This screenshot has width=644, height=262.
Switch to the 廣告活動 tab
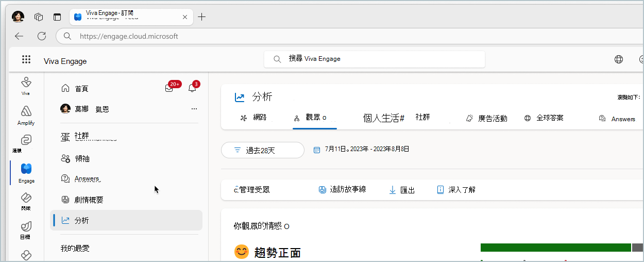pyautogui.click(x=486, y=118)
